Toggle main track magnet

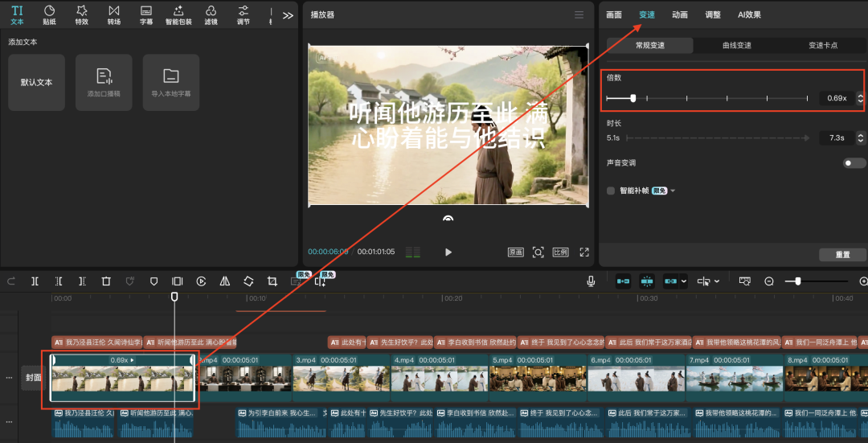click(x=624, y=281)
